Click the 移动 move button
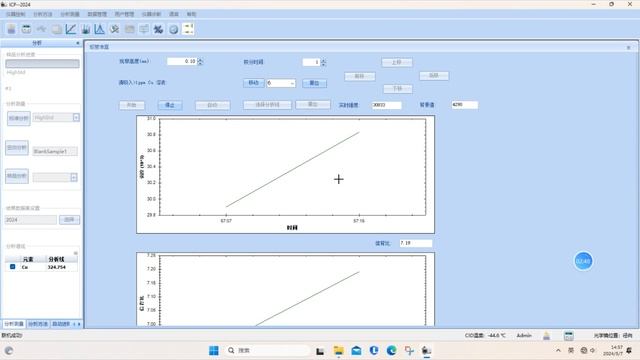Viewport: 640px width, 360px height. point(253,83)
